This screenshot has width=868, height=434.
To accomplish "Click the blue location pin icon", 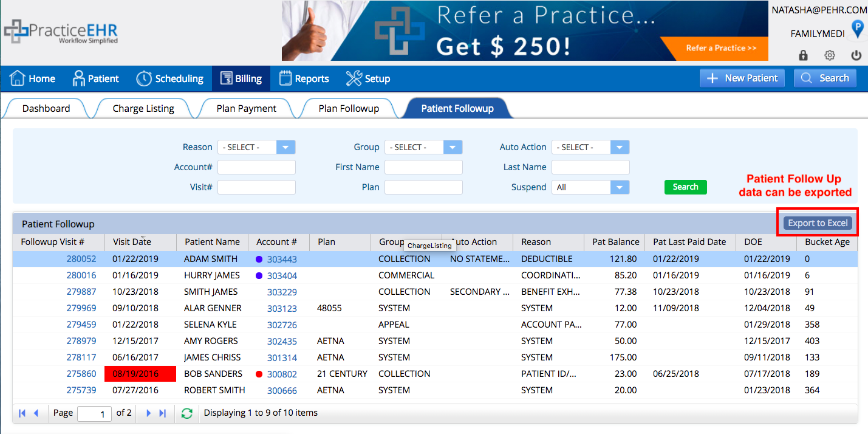I will (858, 29).
